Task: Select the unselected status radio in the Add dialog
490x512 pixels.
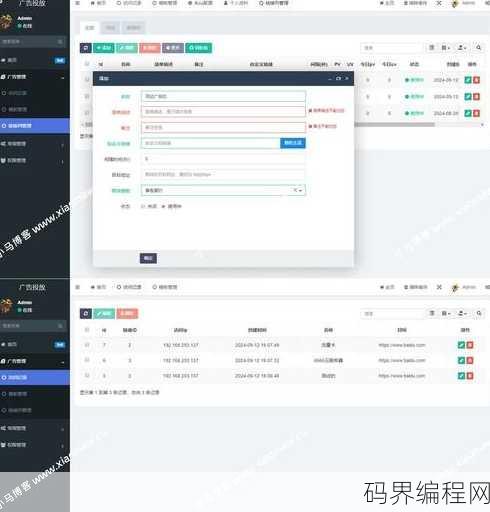Action: click(x=143, y=206)
